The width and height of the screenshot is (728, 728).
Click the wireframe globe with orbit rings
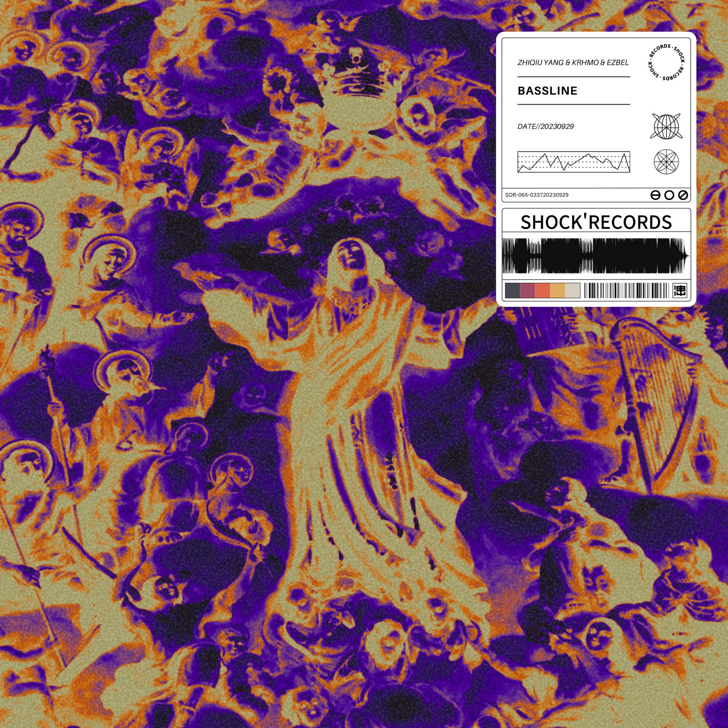click(666, 126)
